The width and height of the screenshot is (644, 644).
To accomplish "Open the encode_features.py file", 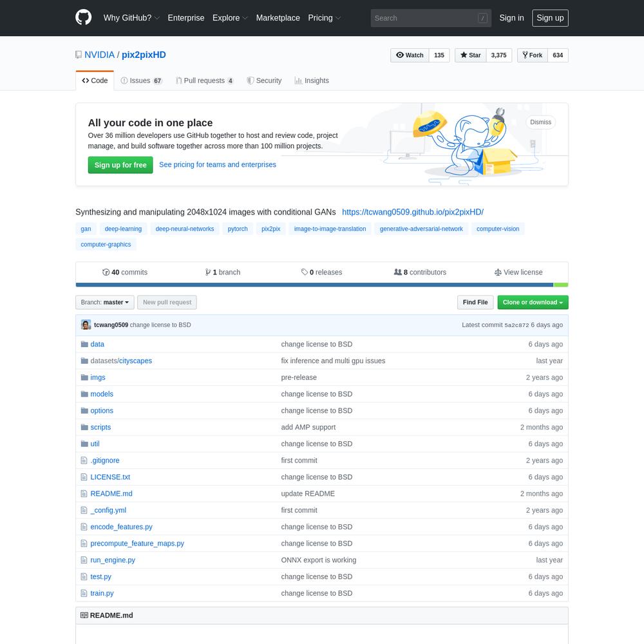I will pyautogui.click(x=121, y=527).
